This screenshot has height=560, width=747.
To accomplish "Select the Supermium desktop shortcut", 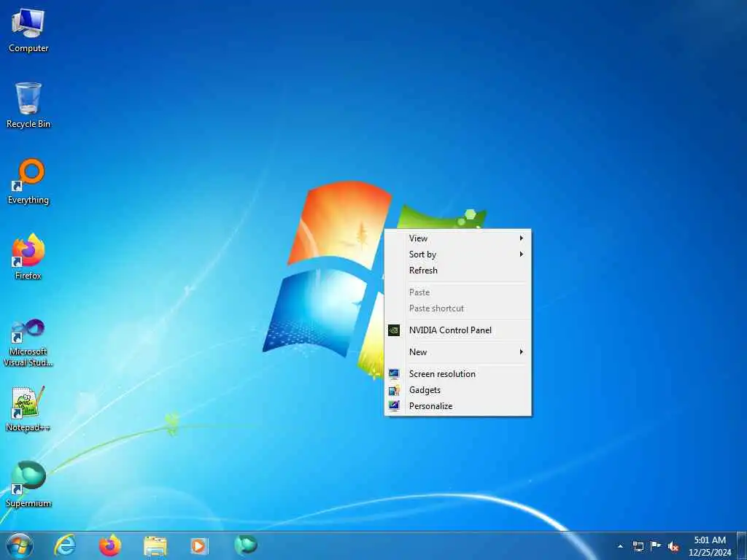I will (x=28, y=485).
